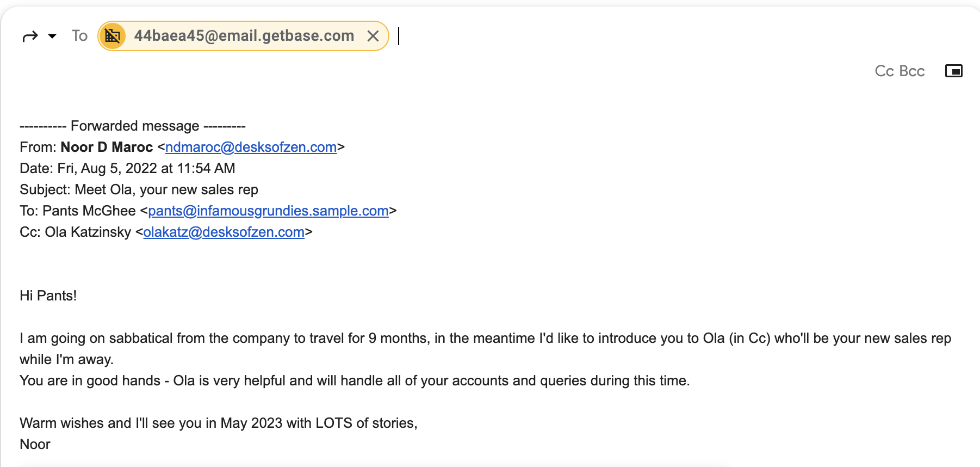Select the 44baea45@email.getbase.com recipient chip
Screen dimensions: 980x467
pos(244,36)
